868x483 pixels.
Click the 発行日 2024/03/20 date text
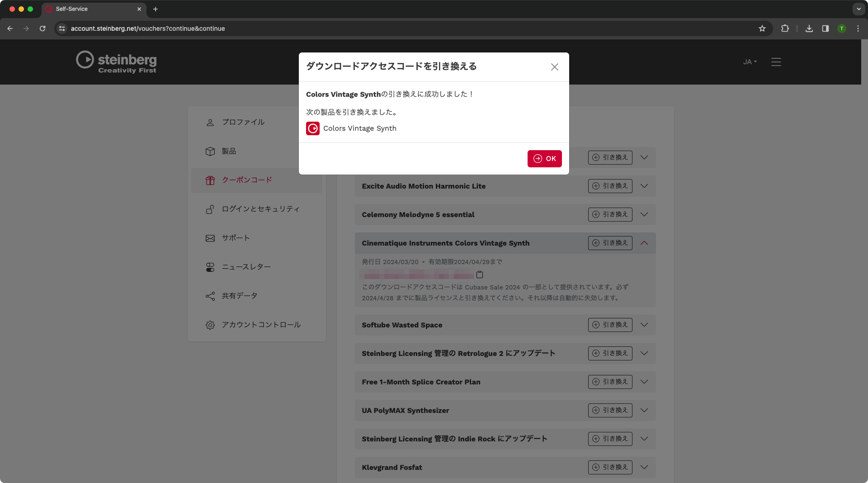[390, 262]
